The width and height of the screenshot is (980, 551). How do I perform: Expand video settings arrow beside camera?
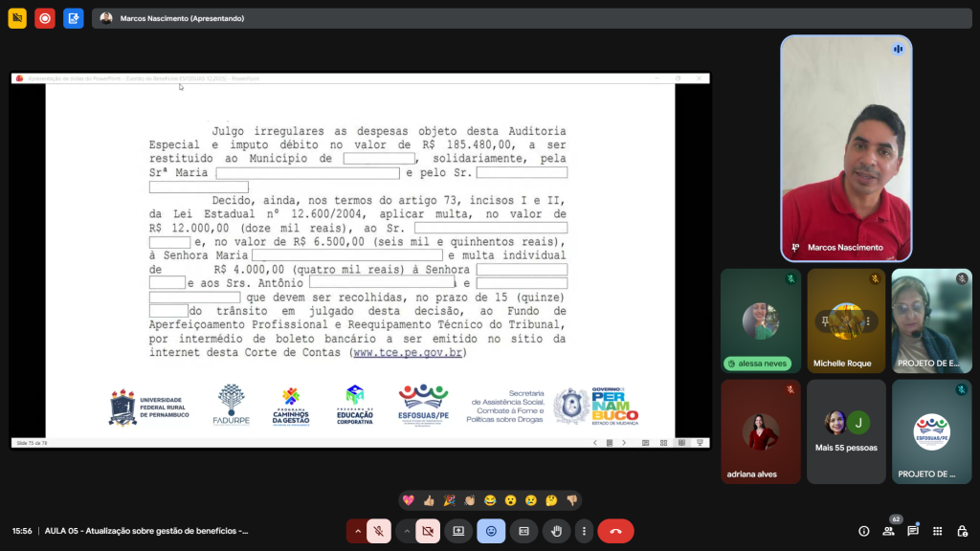pos(407,531)
